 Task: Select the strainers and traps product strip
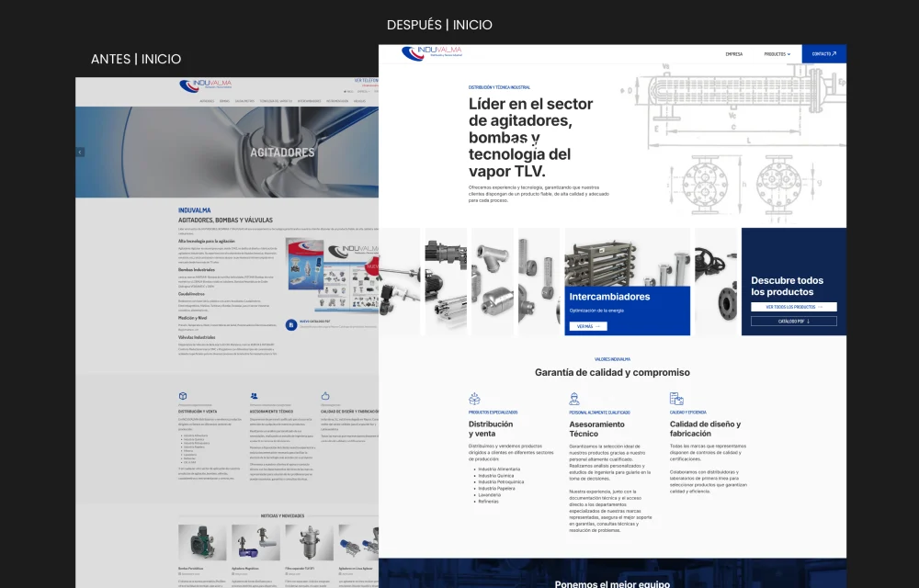493,282
